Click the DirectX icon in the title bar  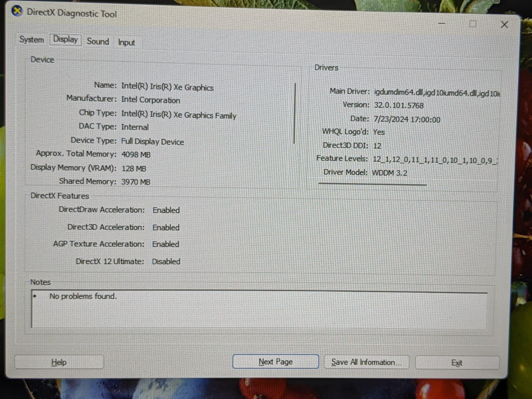(17, 11)
